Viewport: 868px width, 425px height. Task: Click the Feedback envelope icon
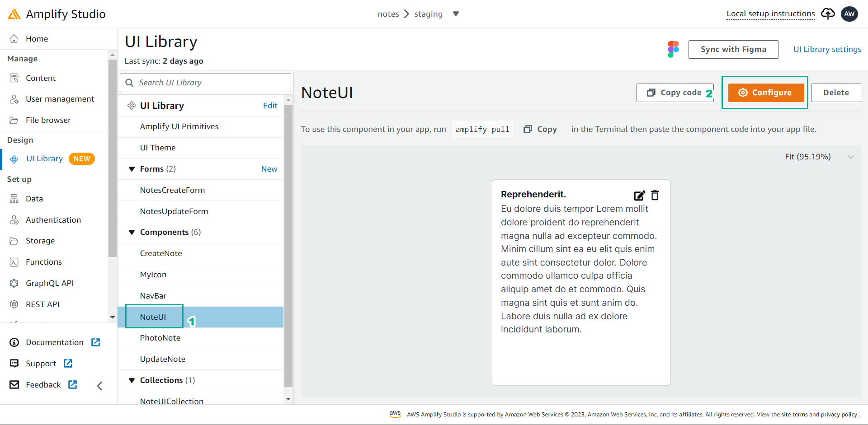point(14,385)
